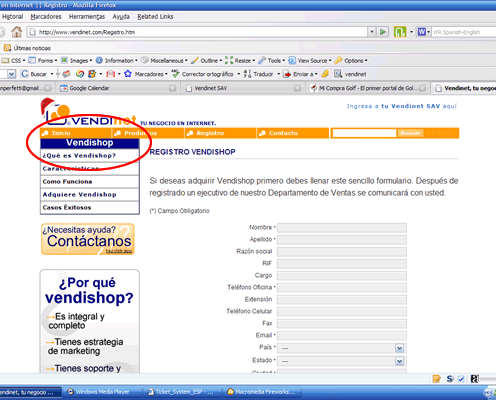Click the Contáctanos help banner
The image size is (496, 400).
click(88, 239)
